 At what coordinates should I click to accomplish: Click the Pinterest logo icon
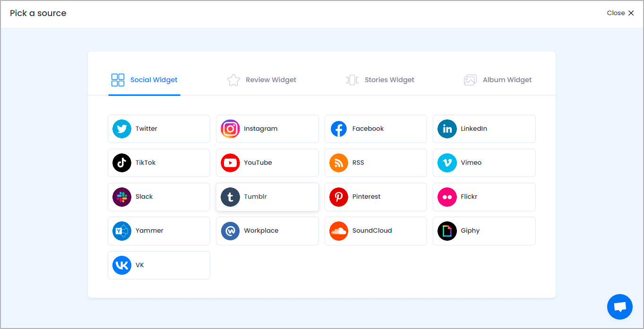point(339,197)
